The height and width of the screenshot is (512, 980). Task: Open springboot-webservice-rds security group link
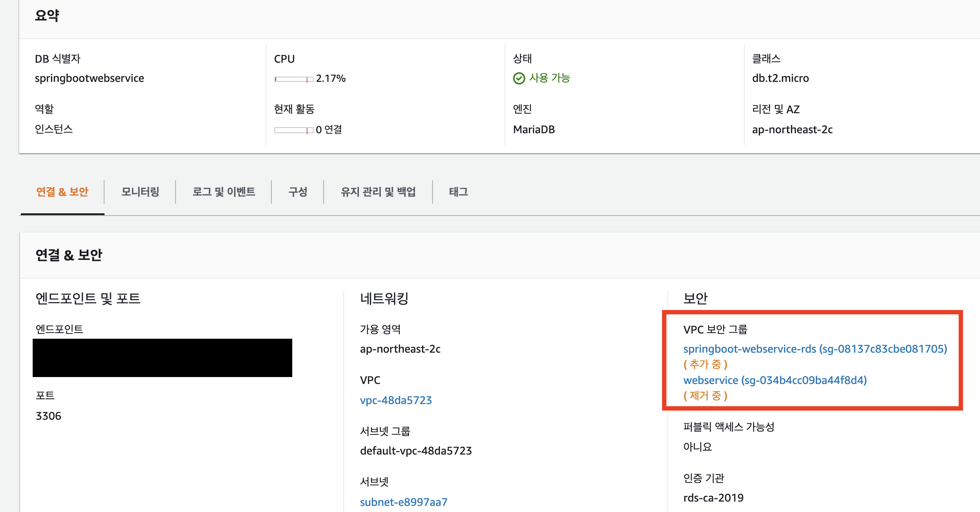click(815, 349)
